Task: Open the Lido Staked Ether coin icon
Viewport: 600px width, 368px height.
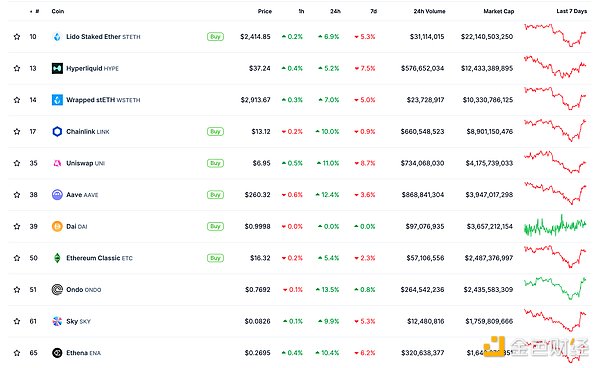Action: (57, 37)
